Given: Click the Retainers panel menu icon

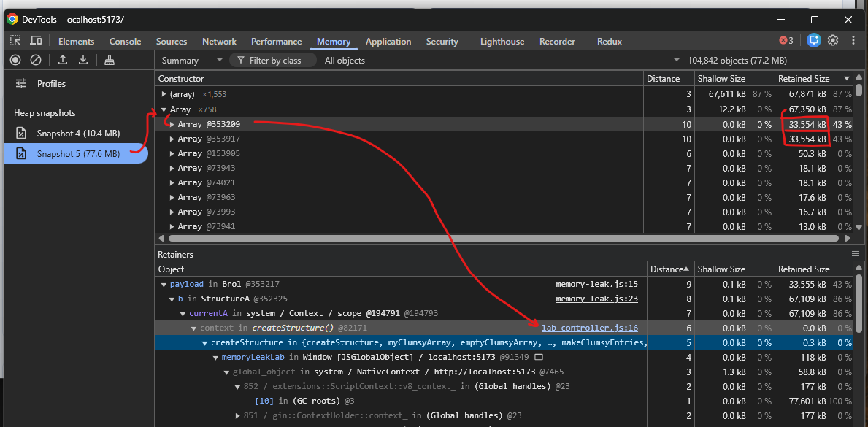Looking at the screenshot, I should point(855,254).
